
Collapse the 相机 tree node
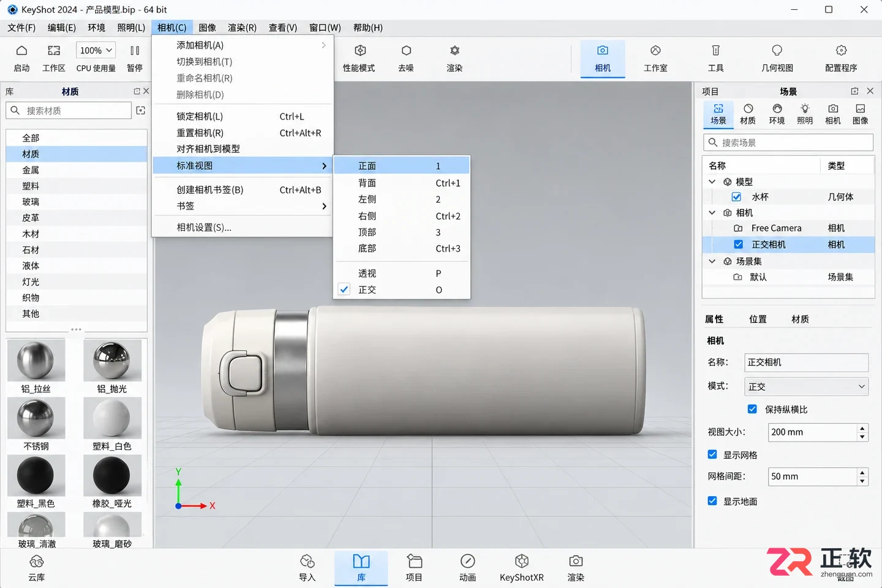712,213
